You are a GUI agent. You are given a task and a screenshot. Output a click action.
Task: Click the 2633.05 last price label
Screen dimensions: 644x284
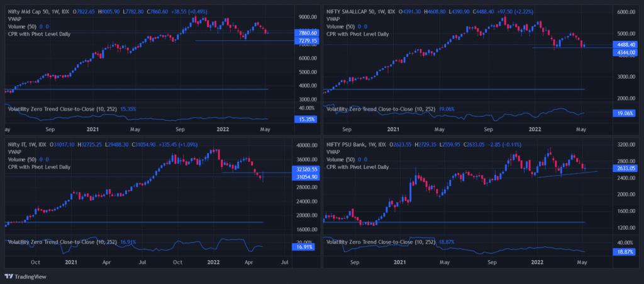point(625,168)
